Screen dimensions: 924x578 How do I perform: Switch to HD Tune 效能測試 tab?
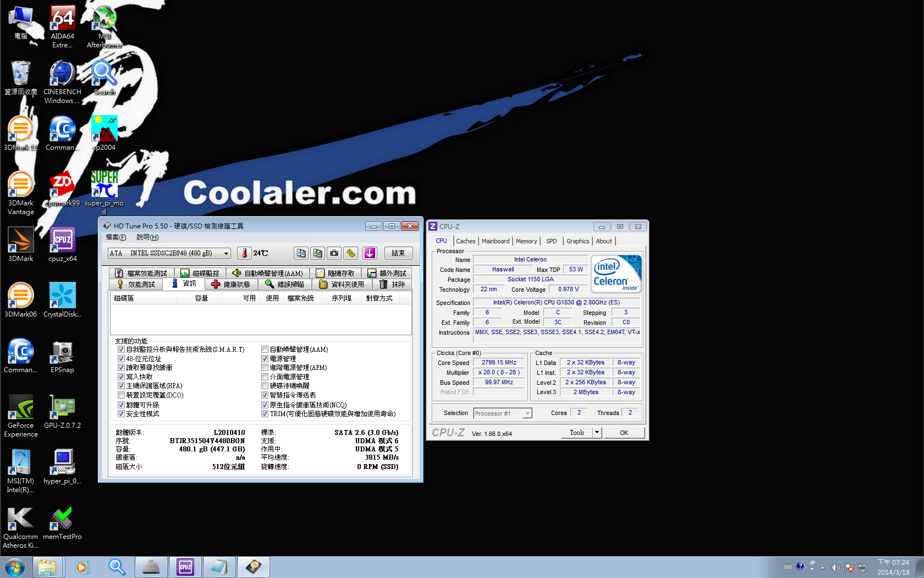(136, 285)
